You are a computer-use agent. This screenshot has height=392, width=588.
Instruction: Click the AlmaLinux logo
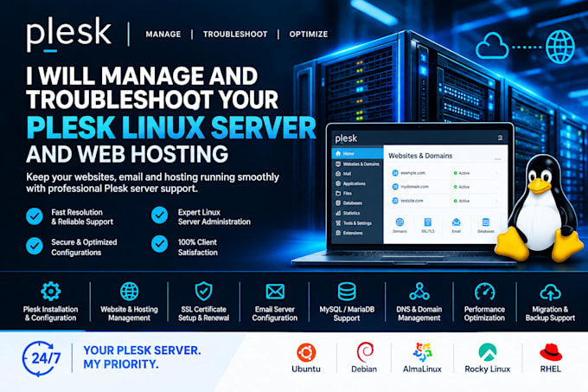423,352
